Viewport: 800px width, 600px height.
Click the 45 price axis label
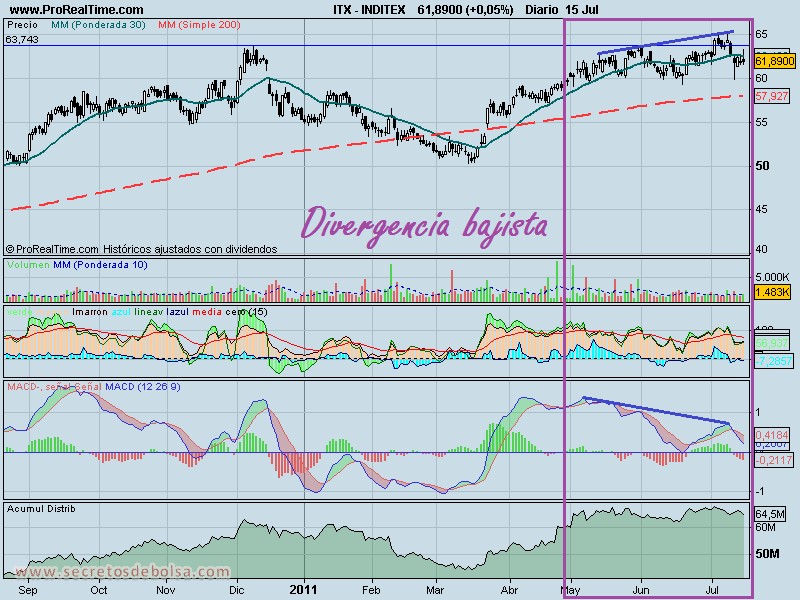tap(761, 209)
